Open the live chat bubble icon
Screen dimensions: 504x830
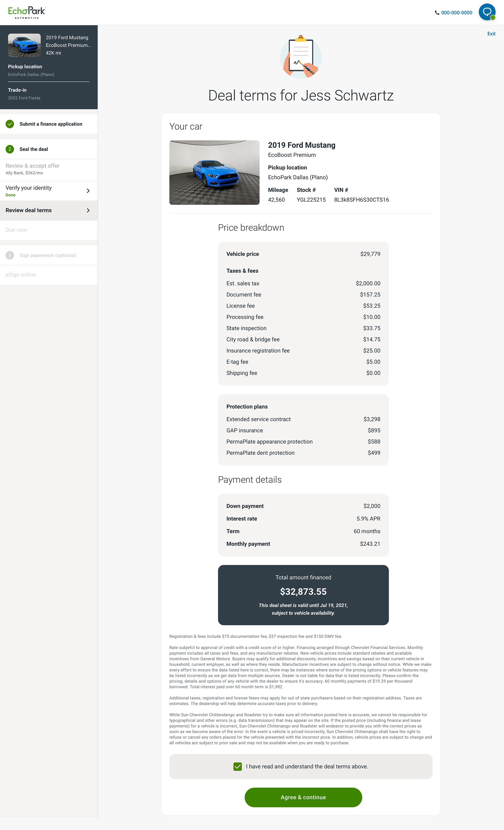tap(487, 12)
